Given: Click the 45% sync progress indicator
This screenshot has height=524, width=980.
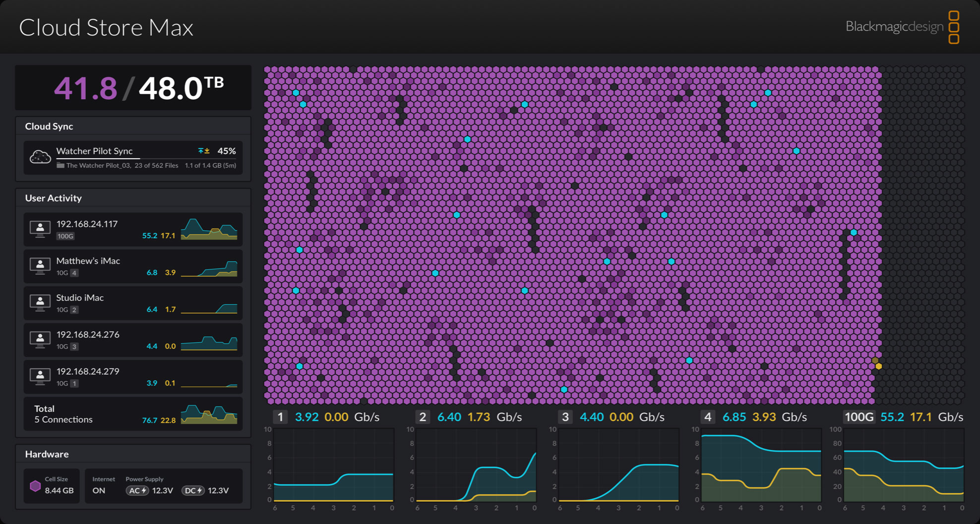Looking at the screenshot, I should point(227,151).
